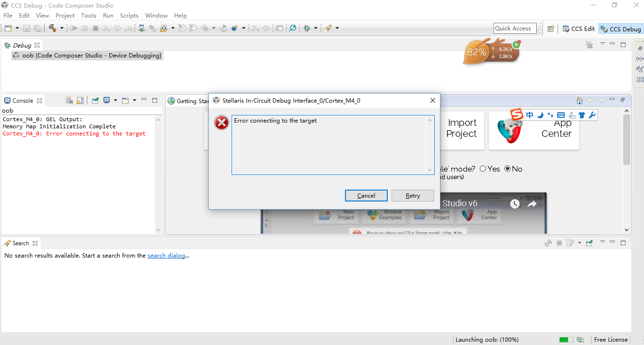Click the Open Console icon
The height and width of the screenshot is (345, 644).
[125, 100]
